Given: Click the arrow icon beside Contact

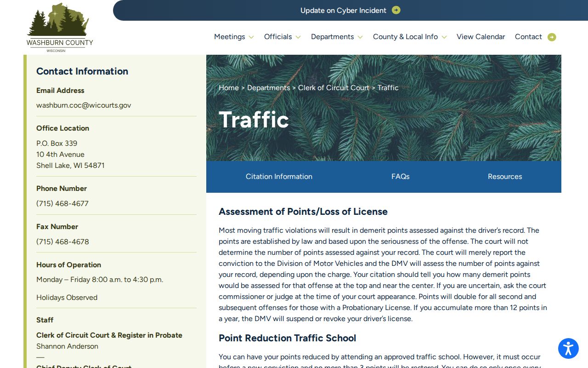Looking at the screenshot, I should [552, 37].
